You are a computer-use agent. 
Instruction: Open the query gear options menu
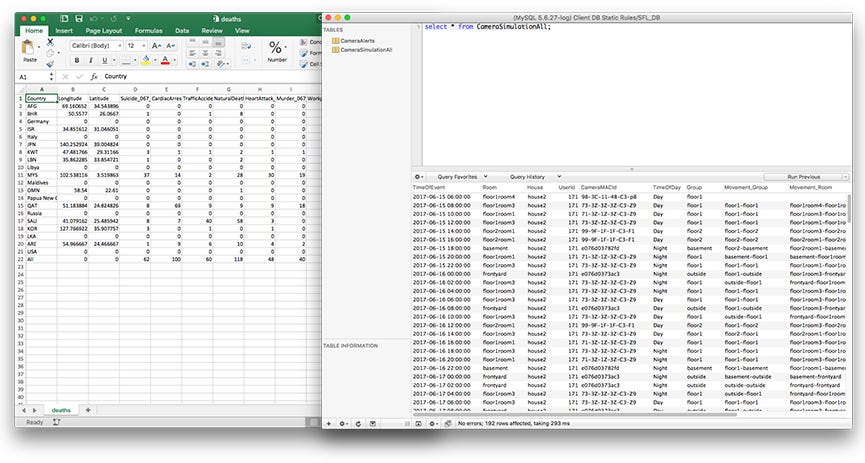point(419,177)
